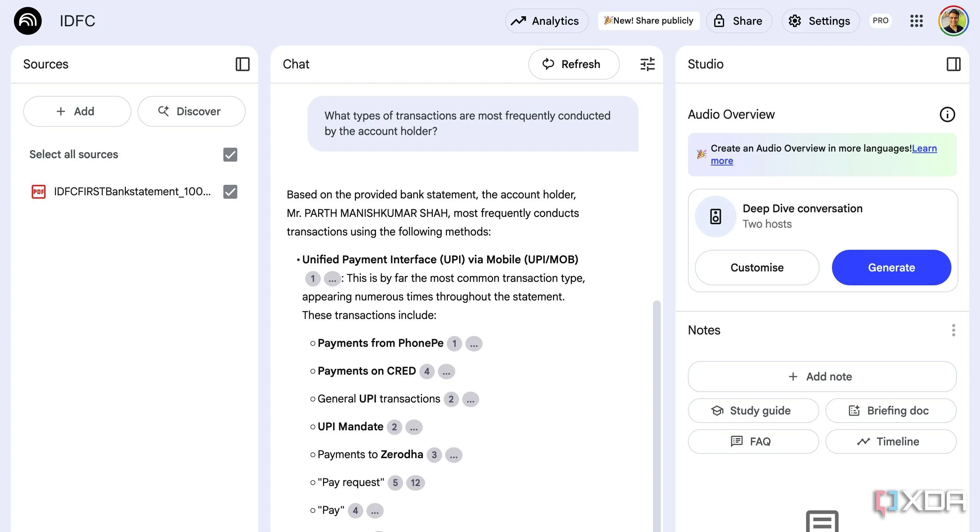Screen dimensions: 980x532
Task: Open the user profile avatar
Action: pos(953,21)
